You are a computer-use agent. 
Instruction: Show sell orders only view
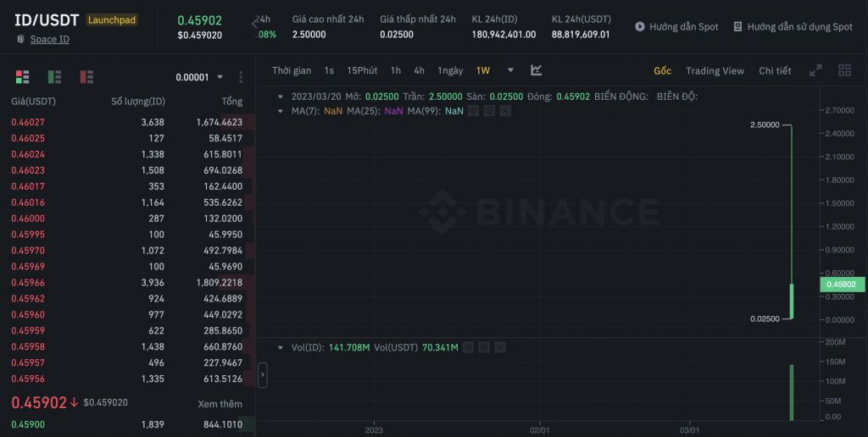tap(86, 77)
